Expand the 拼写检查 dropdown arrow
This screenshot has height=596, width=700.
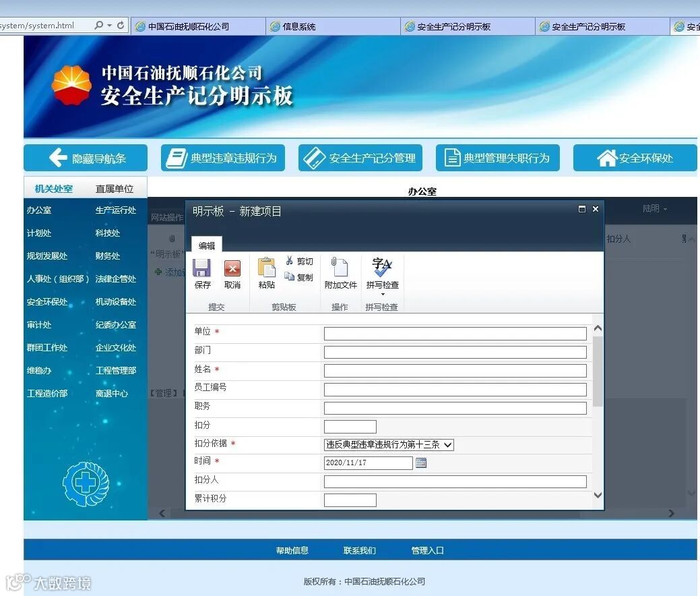coord(383,294)
